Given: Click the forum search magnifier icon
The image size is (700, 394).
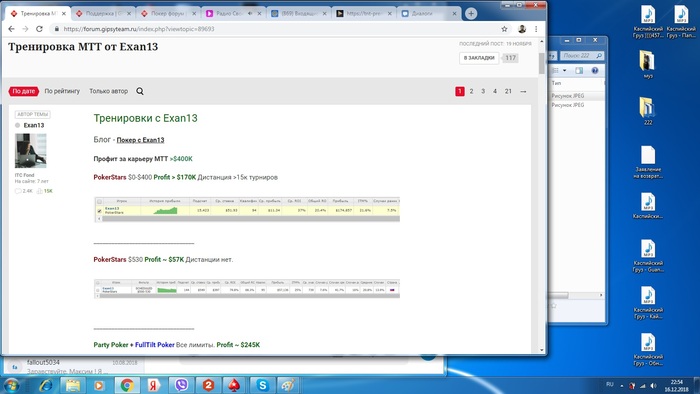Looking at the screenshot, I should (x=140, y=91).
